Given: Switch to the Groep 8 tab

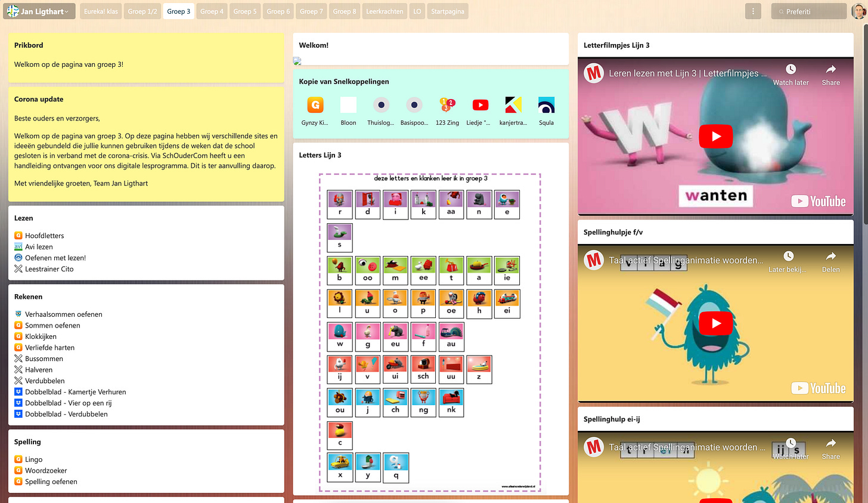Looking at the screenshot, I should pos(345,11).
